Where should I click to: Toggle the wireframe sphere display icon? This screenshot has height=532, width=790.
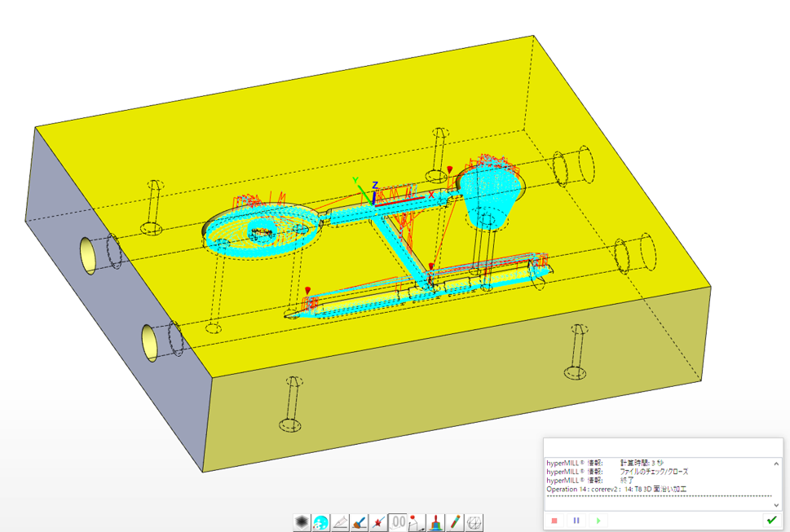(x=474, y=522)
